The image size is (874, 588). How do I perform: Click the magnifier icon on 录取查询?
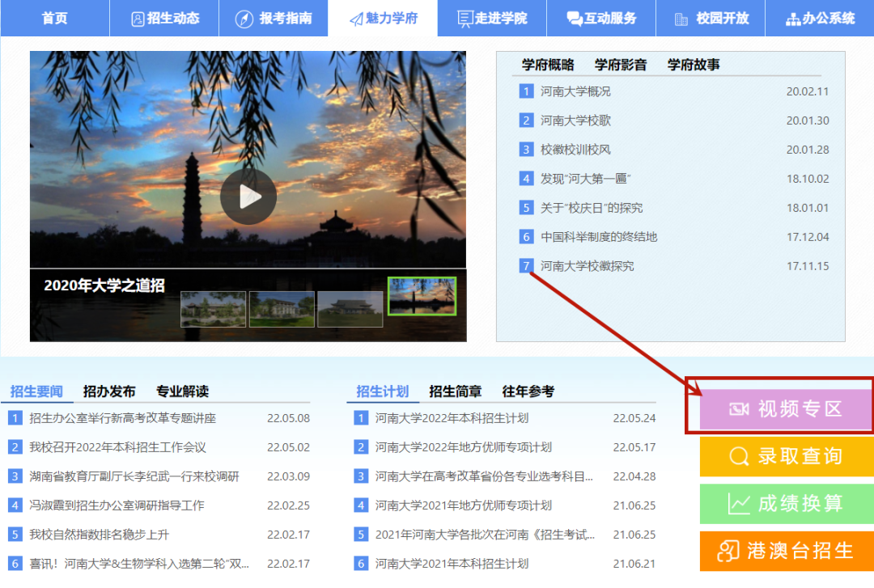739,457
